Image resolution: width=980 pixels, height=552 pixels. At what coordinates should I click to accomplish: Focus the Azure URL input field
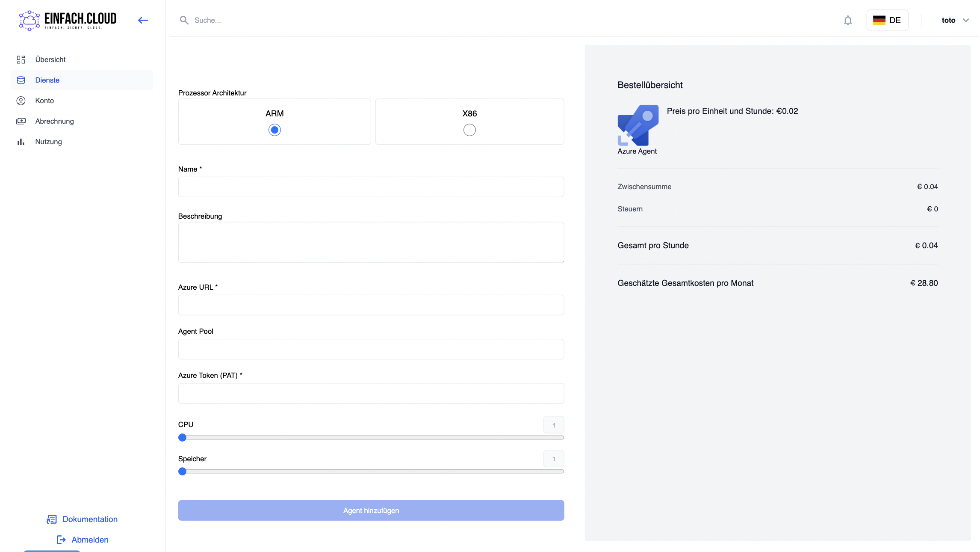click(x=371, y=305)
